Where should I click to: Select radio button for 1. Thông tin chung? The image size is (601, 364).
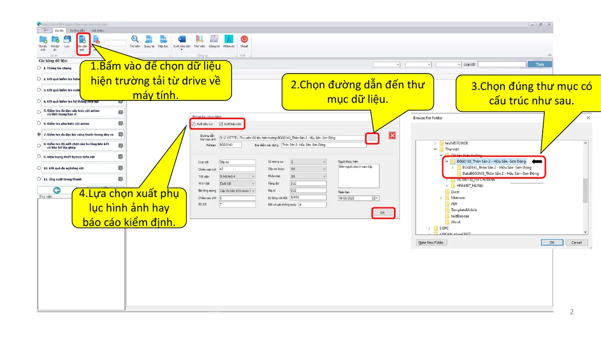[39, 68]
